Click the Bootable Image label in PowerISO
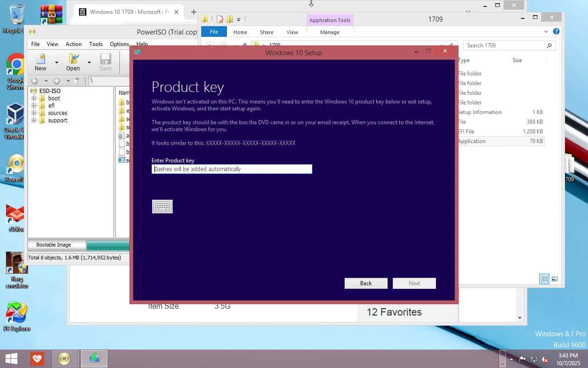This screenshot has width=588, height=368. point(54,245)
